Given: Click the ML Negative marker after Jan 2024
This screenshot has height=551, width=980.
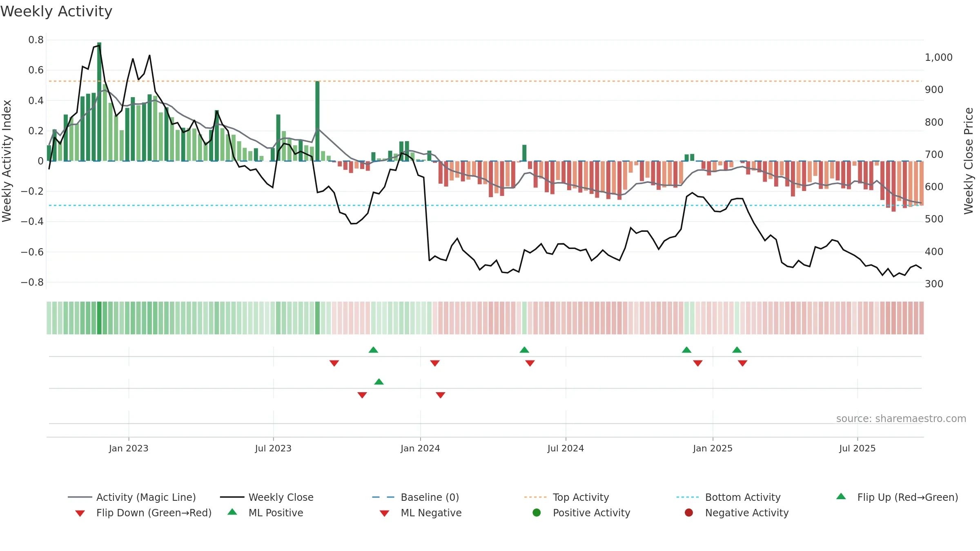Looking at the screenshot, I should click(x=441, y=395).
